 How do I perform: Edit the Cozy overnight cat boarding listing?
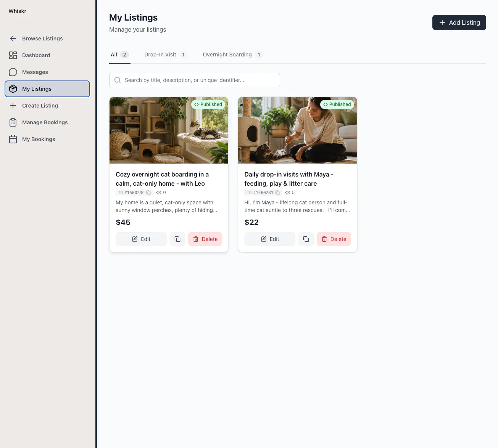[141, 239]
